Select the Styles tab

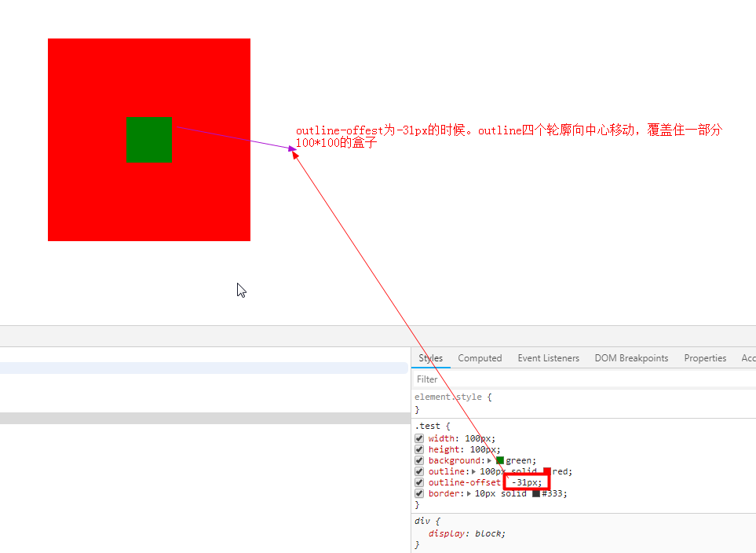[x=430, y=358]
